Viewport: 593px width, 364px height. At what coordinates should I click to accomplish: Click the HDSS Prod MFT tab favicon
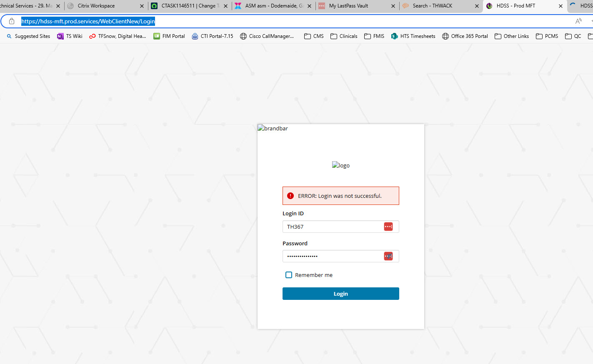tap(489, 6)
